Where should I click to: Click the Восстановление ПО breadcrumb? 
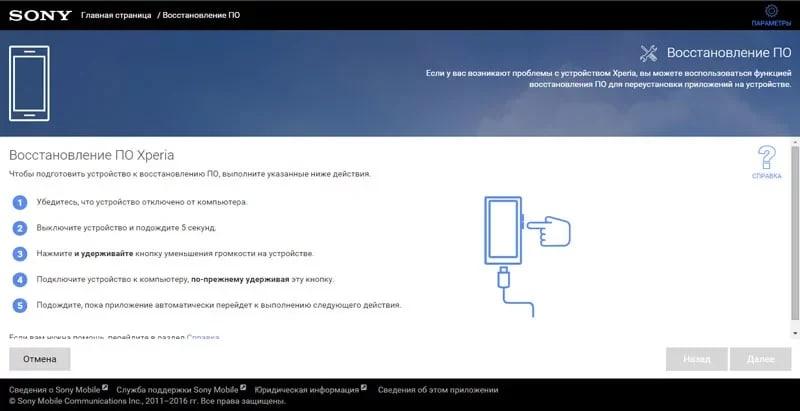point(201,15)
